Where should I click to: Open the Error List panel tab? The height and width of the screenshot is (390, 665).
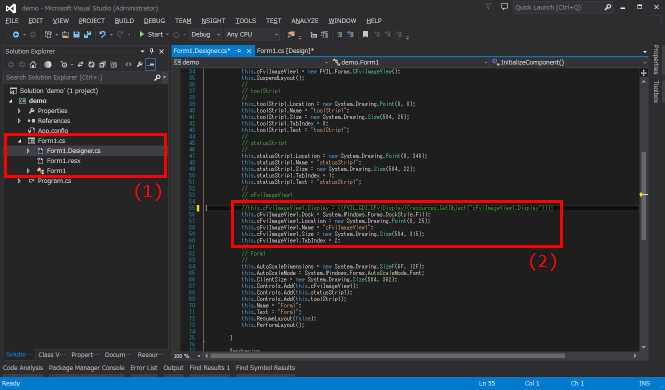144,368
